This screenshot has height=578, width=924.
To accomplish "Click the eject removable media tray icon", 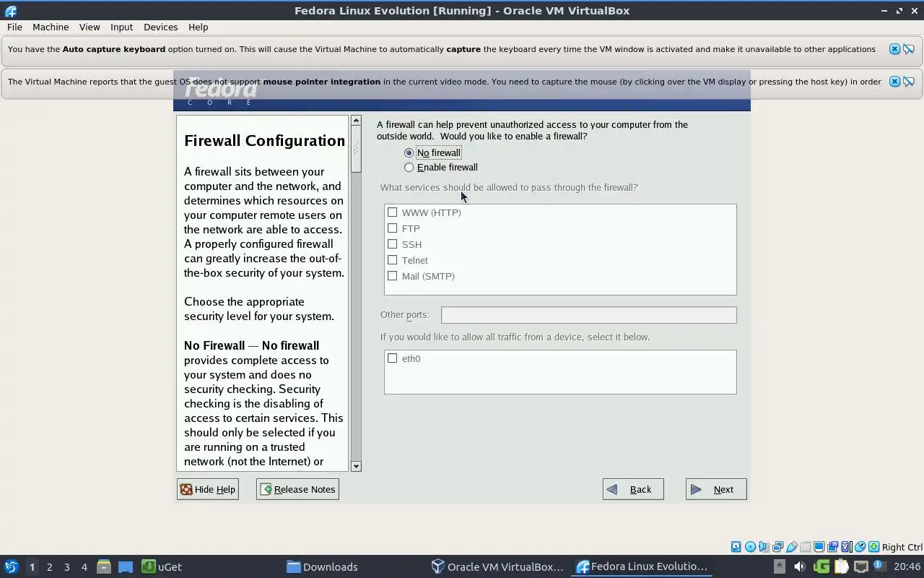I will click(x=780, y=566).
